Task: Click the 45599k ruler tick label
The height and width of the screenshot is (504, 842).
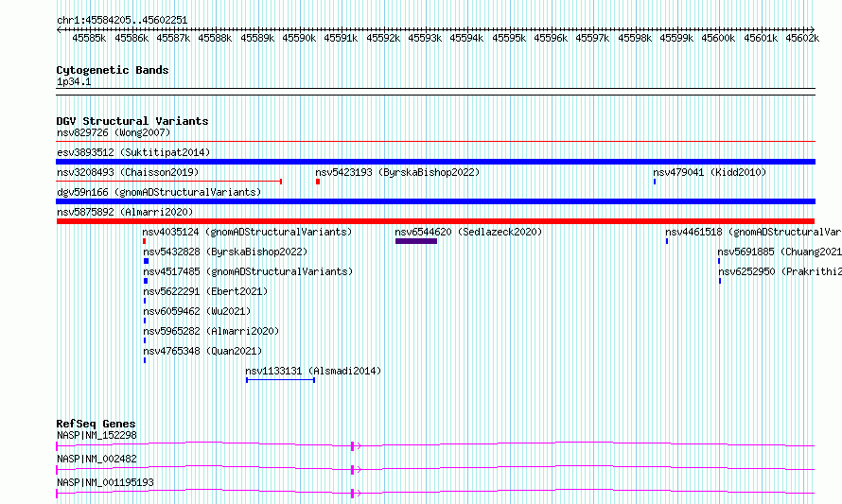Action: point(676,38)
